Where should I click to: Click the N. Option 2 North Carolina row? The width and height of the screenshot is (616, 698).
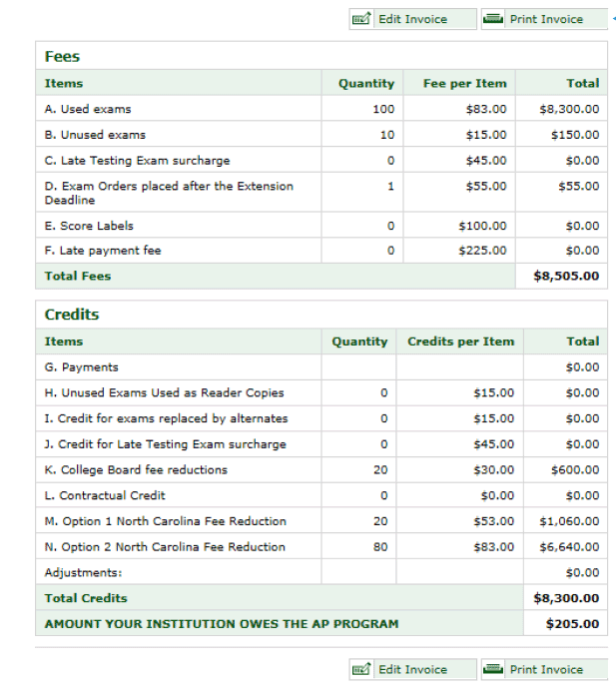321,546
